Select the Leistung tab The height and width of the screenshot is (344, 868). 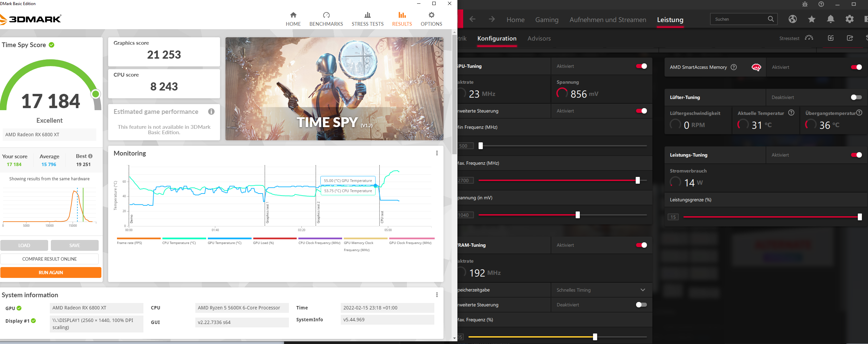(670, 20)
